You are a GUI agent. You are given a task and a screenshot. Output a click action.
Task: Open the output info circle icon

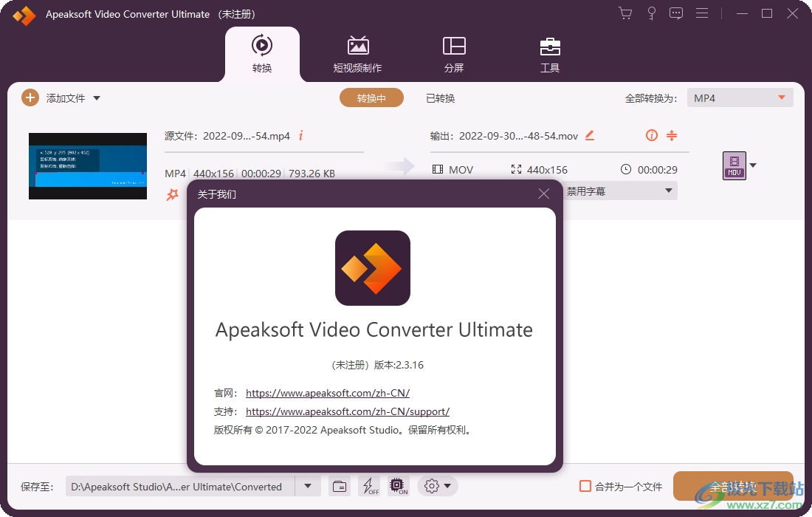[652, 135]
